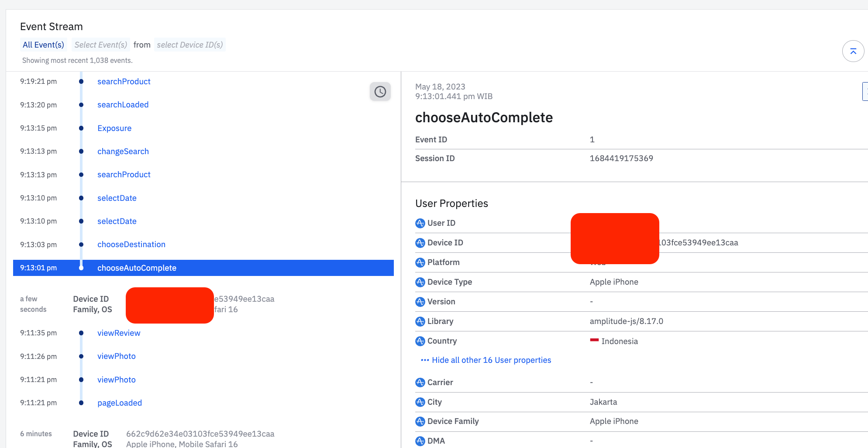Click the Amplitude icon beside User ID

420,223
